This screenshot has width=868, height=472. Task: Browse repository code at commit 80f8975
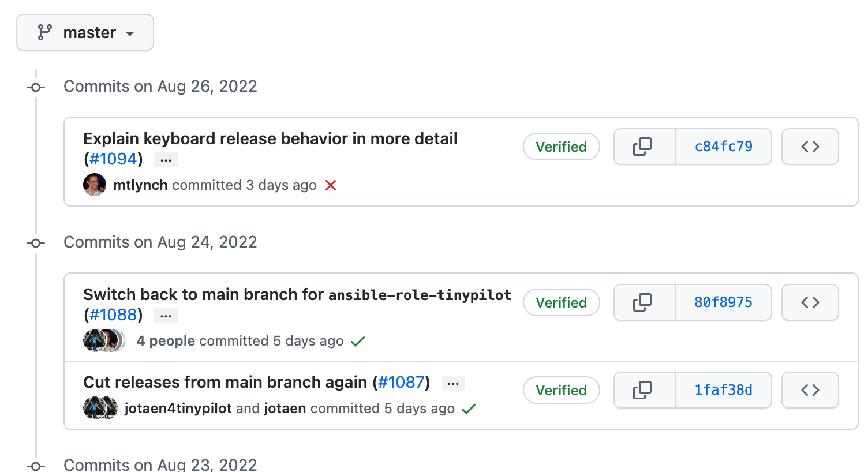(810, 302)
